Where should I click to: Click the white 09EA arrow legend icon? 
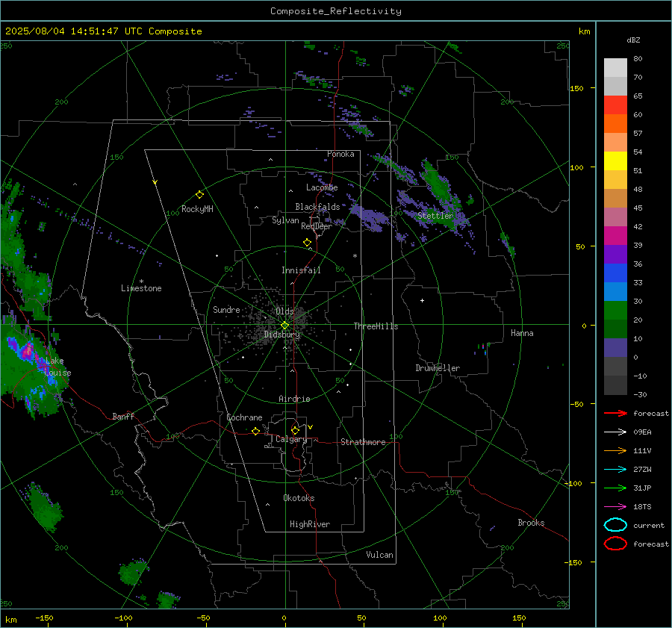click(615, 432)
